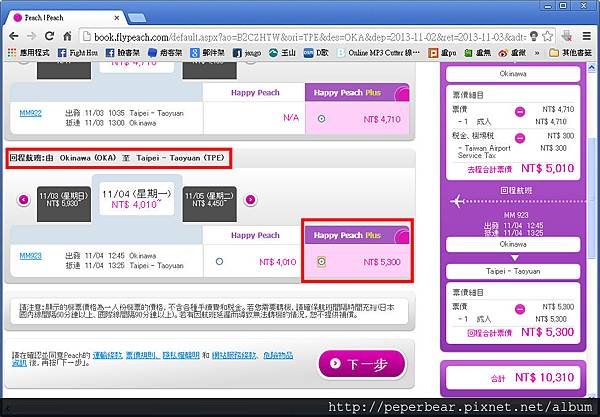Open 票價細則 fare rules link
Screen dimensions: 600x417
[x=142, y=355]
